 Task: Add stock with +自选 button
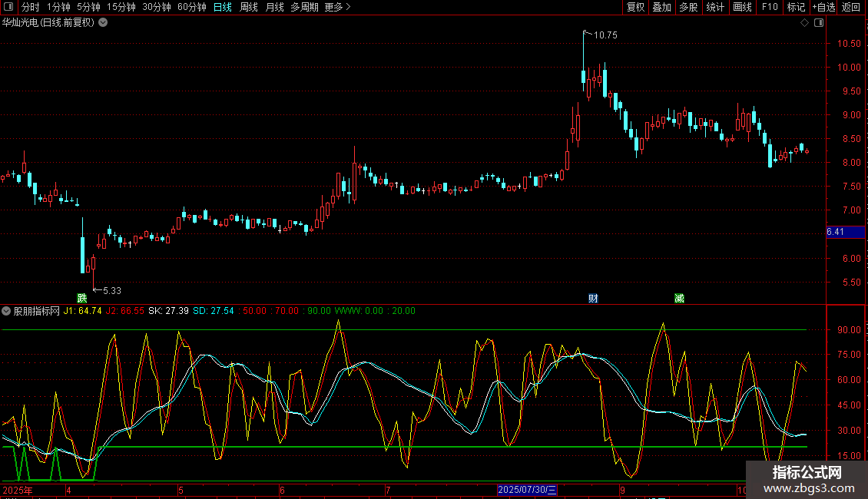[x=823, y=7]
